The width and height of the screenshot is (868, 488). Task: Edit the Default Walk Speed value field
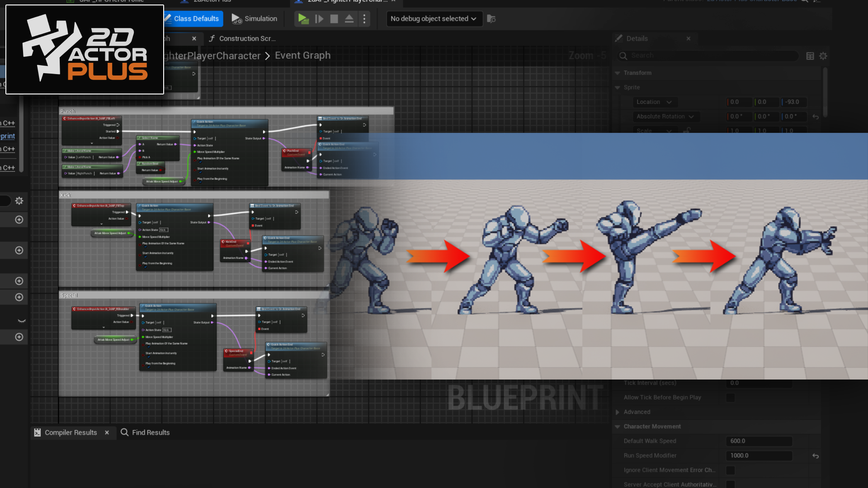pyautogui.click(x=759, y=441)
